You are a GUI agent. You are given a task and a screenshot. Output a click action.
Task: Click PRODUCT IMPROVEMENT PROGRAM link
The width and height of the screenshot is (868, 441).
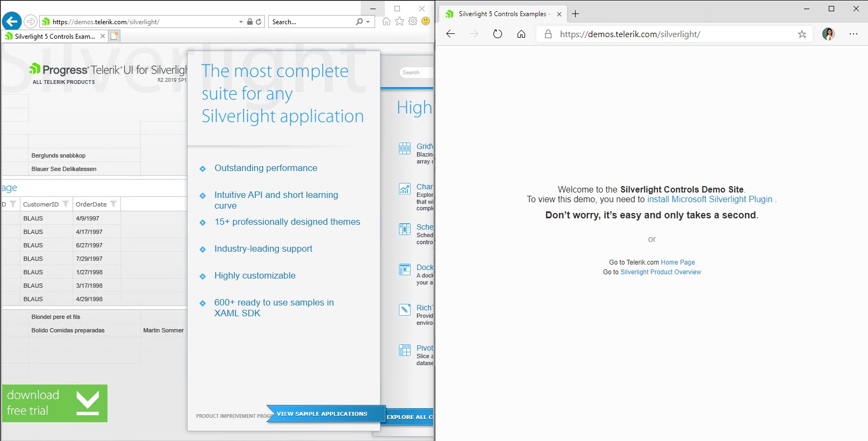pyautogui.click(x=234, y=416)
